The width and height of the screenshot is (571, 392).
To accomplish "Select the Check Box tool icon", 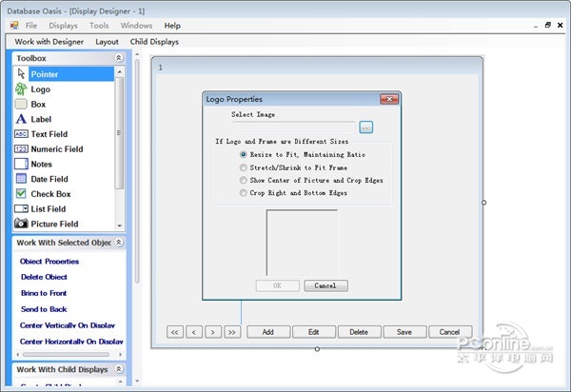I will (21, 194).
